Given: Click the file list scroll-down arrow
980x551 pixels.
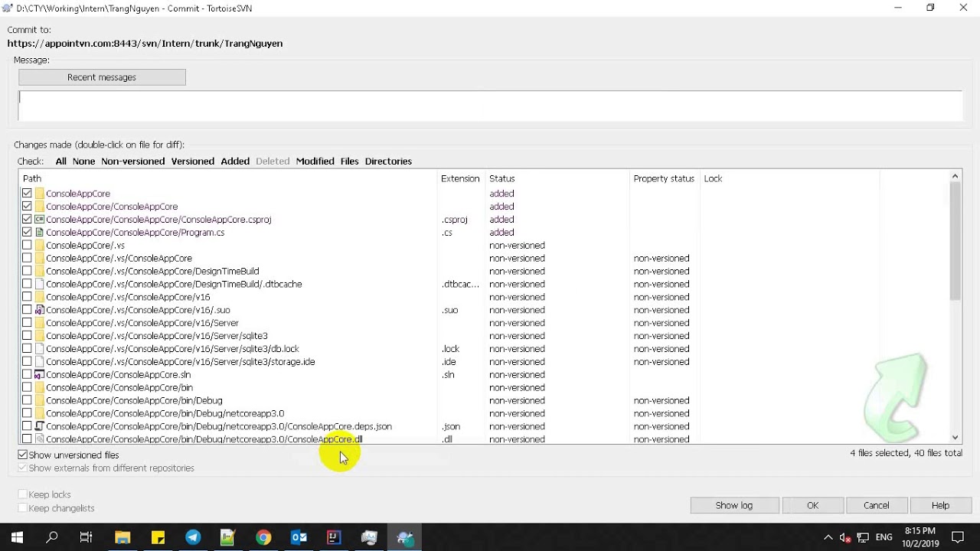Looking at the screenshot, I should pyautogui.click(x=955, y=438).
